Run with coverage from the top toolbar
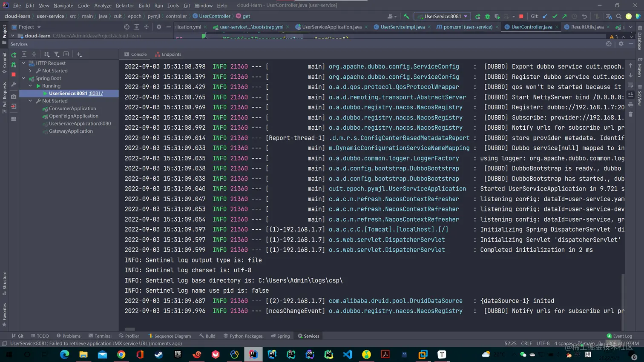 click(497, 16)
